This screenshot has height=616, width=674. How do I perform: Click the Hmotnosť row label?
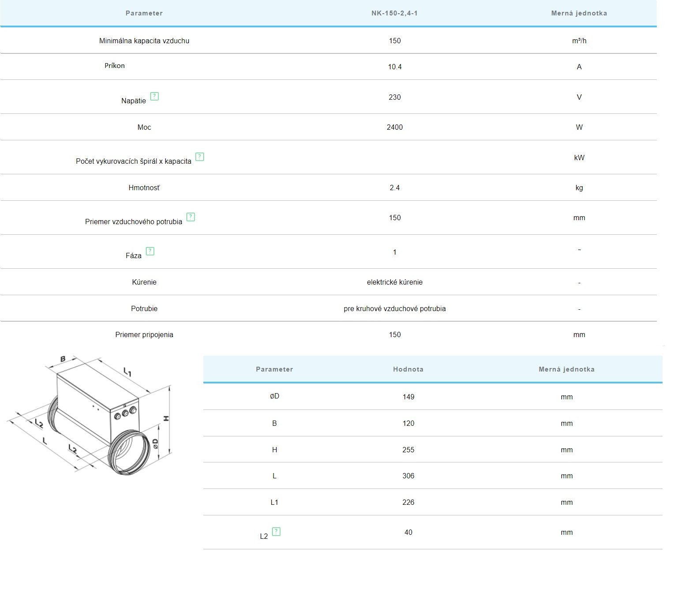click(x=144, y=188)
